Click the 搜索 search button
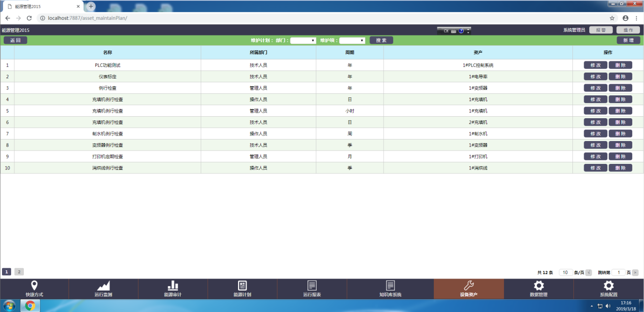This screenshot has width=644, height=312. (381, 41)
